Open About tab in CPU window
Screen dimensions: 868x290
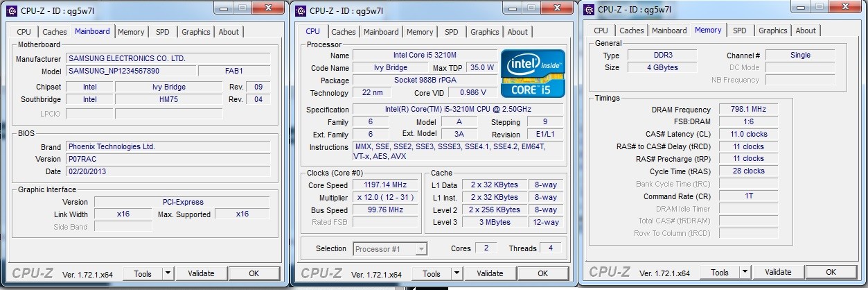tap(517, 32)
